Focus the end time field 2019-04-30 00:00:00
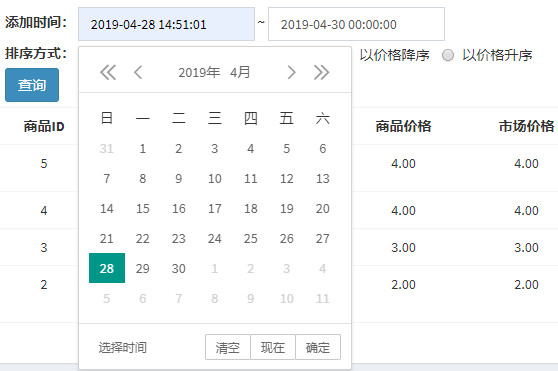Image resolution: width=558 pixels, height=371 pixels. tap(356, 24)
